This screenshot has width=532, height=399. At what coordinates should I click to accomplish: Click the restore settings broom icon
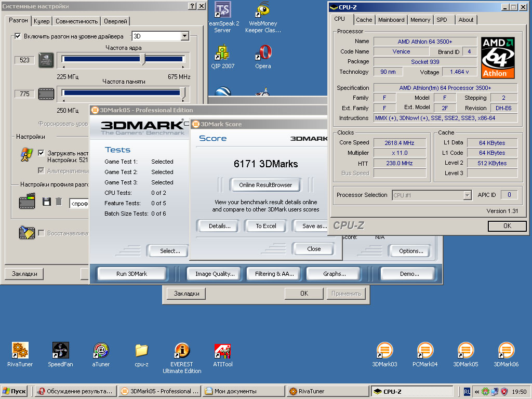coord(27,232)
